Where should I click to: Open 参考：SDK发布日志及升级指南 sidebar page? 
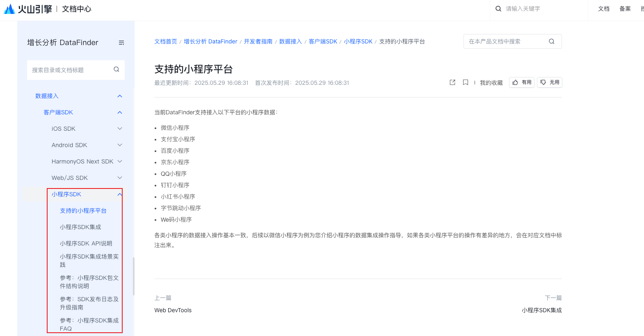(x=89, y=303)
